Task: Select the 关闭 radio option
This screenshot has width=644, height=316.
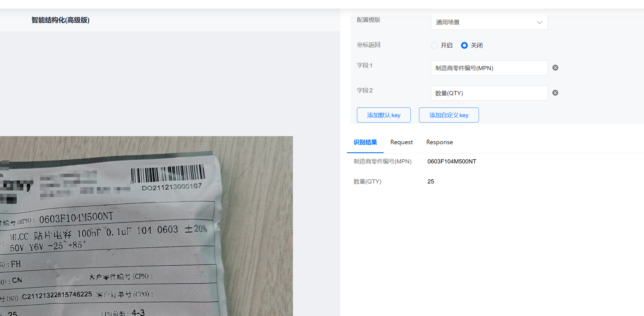Action: click(x=464, y=45)
